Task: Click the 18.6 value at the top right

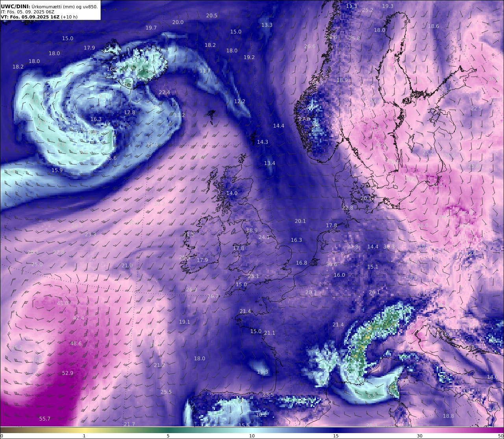Action: [434, 26]
